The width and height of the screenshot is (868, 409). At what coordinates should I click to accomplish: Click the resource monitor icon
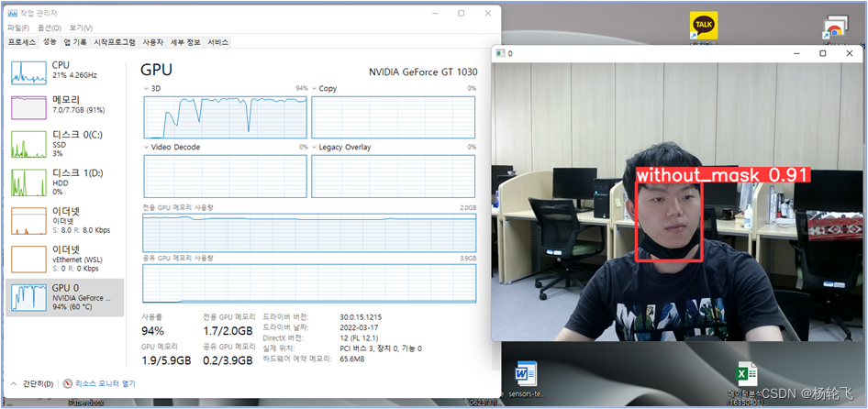(68, 383)
